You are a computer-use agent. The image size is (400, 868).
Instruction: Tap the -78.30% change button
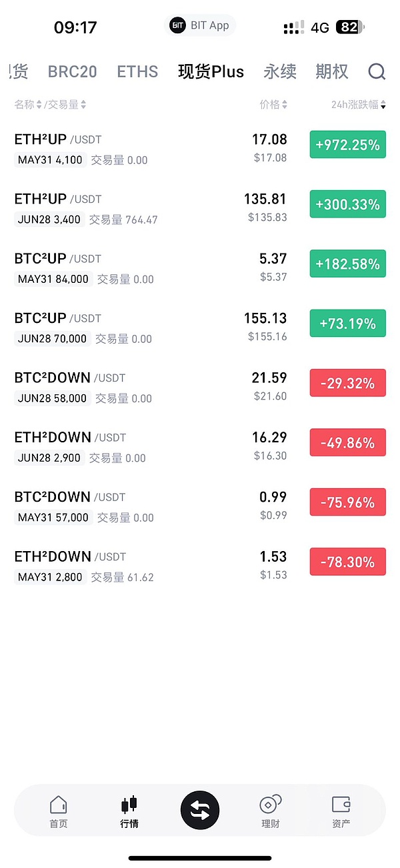347,562
